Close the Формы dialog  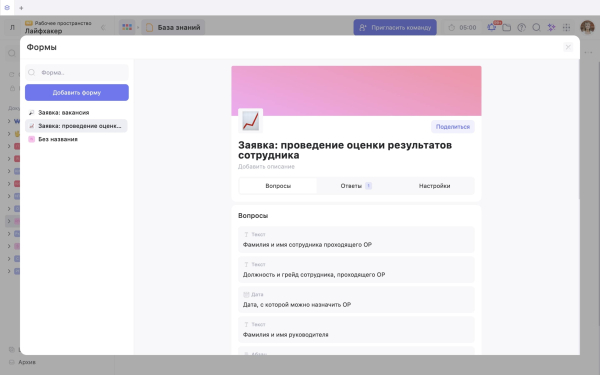point(568,47)
